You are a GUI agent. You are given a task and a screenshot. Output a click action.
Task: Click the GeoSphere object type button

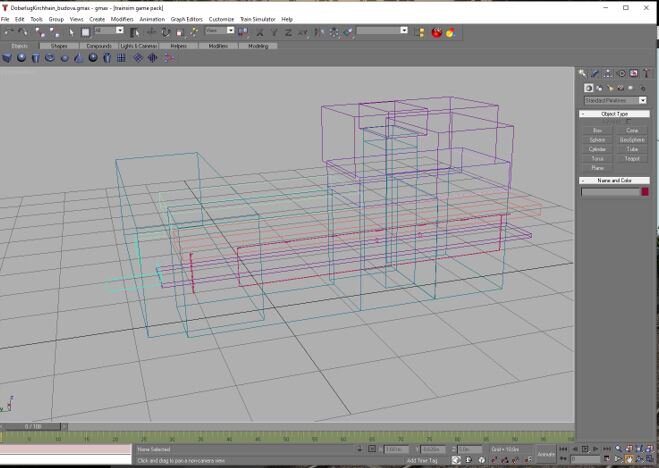coord(632,140)
